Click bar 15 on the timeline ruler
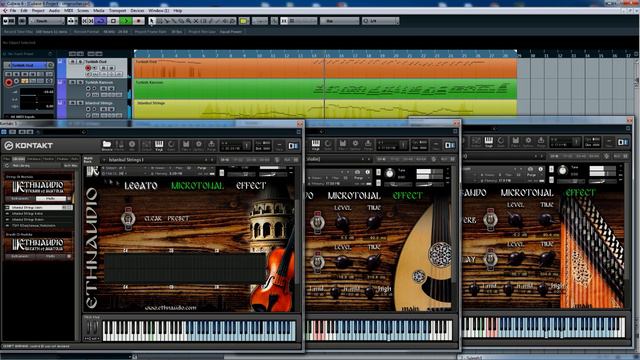 [x=327, y=55]
